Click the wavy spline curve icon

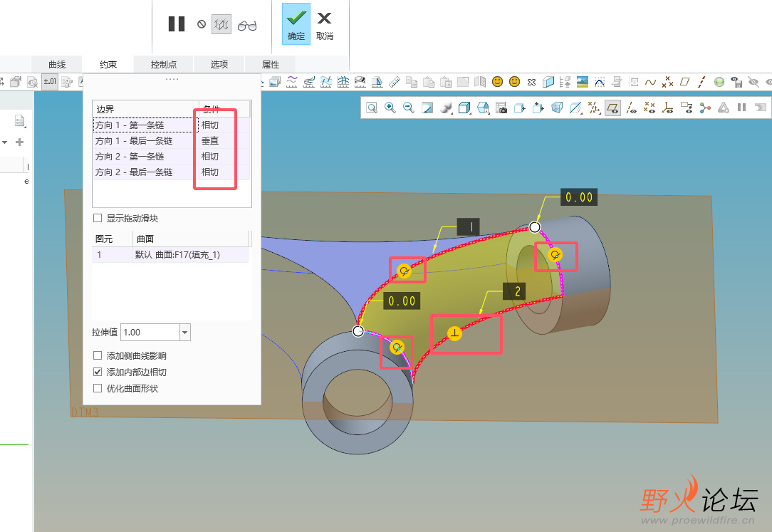pos(650,82)
